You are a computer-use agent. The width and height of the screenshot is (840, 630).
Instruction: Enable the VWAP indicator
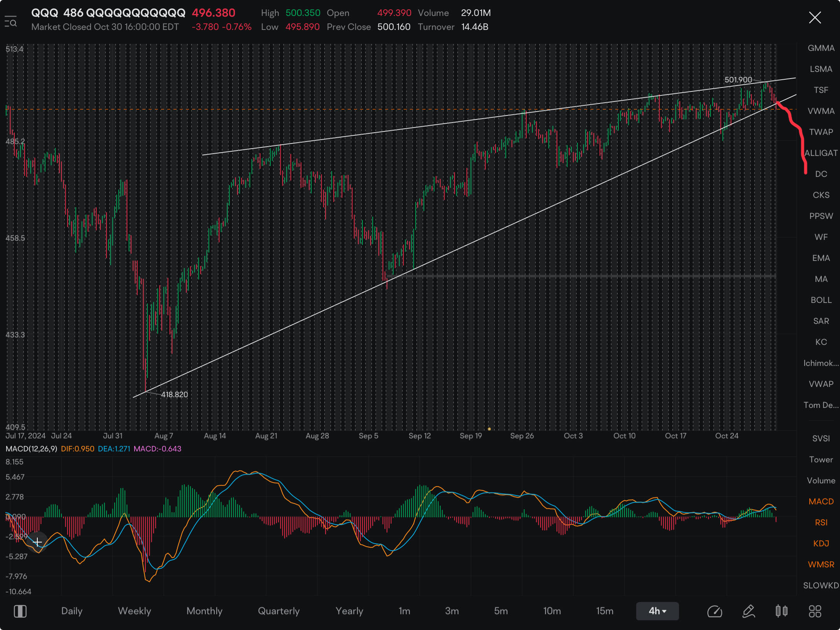(x=821, y=384)
